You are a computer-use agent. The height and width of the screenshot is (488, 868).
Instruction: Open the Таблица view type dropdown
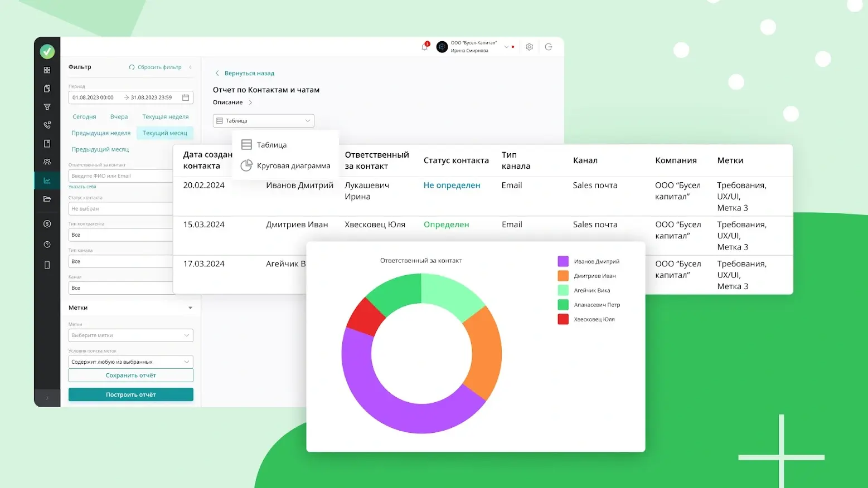[x=264, y=121]
